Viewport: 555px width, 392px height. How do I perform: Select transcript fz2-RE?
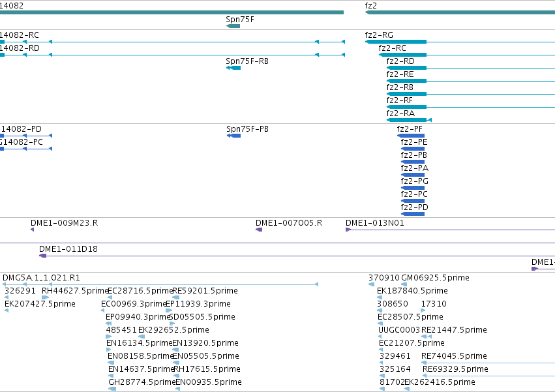click(x=400, y=74)
